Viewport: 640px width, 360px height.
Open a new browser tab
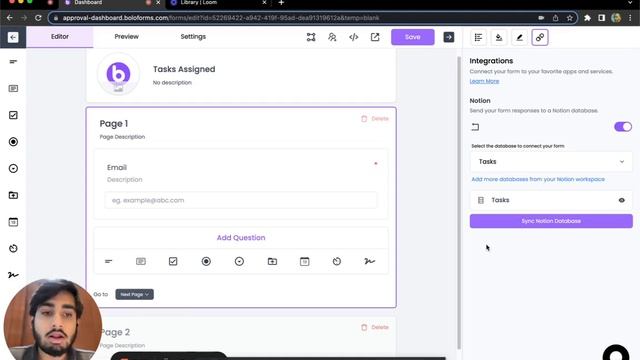[x=281, y=3]
